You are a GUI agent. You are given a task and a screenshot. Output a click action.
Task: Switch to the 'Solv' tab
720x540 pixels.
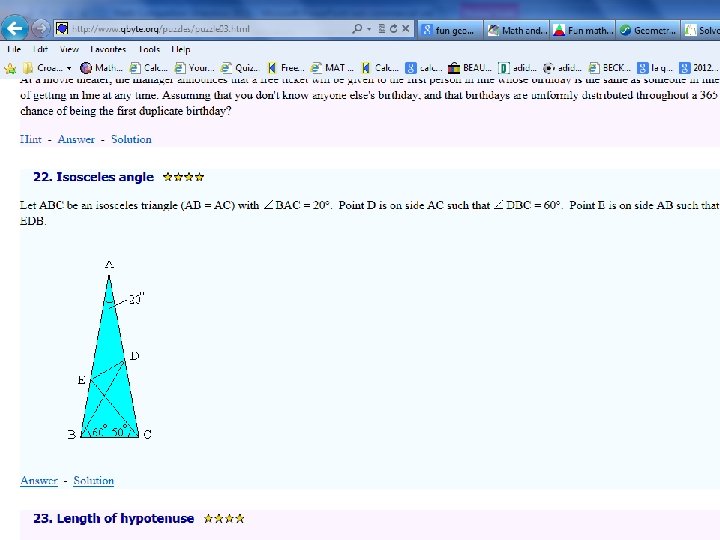701,30
